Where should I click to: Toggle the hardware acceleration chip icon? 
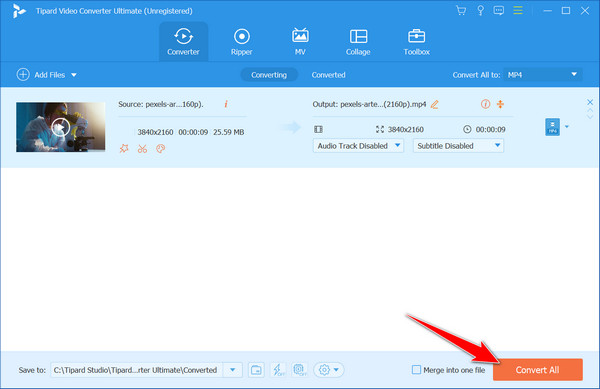[299, 370]
